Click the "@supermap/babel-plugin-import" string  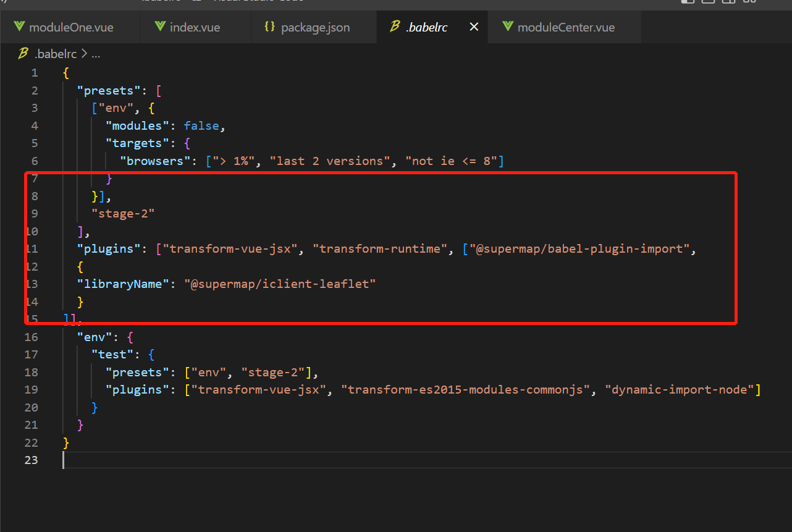pyautogui.click(x=579, y=249)
